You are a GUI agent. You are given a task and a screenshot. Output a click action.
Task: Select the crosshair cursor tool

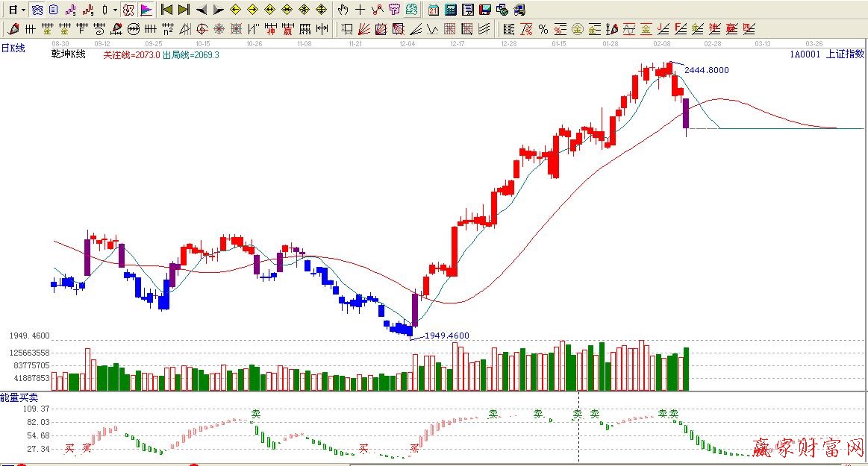[360, 10]
